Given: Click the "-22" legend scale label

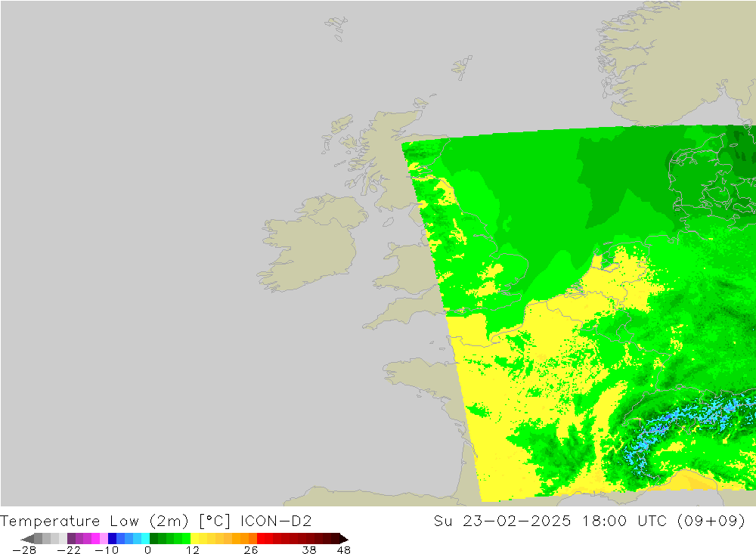Looking at the screenshot, I should pyautogui.click(x=69, y=550).
